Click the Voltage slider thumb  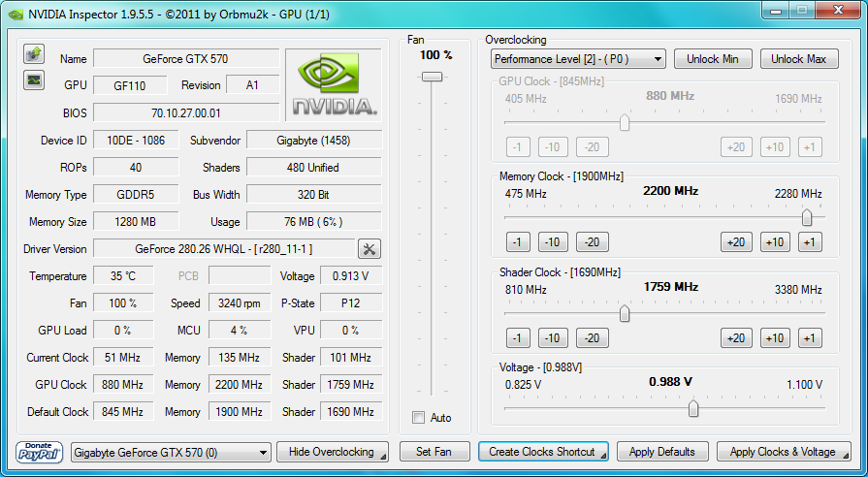[693, 409]
